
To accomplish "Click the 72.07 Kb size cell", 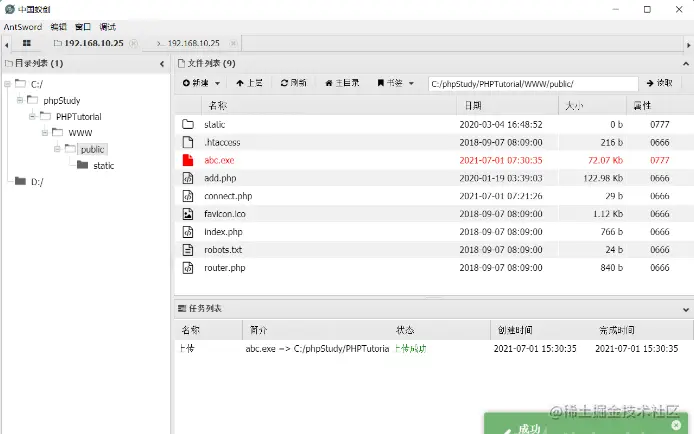I will (x=605, y=160).
